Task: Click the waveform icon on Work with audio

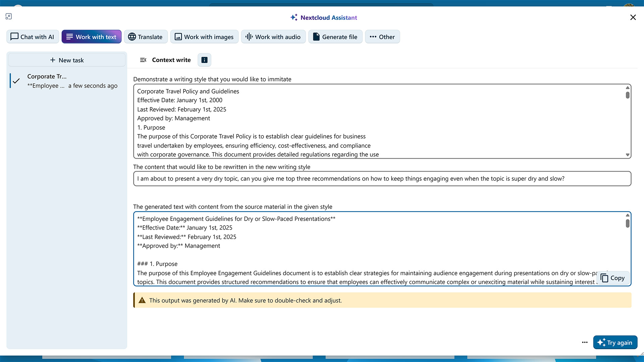Action: point(249,37)
